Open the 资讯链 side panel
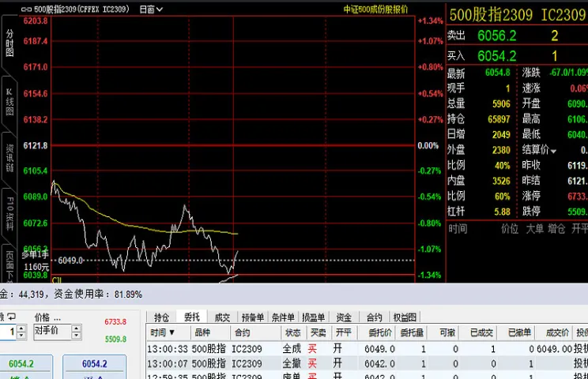 9,158
